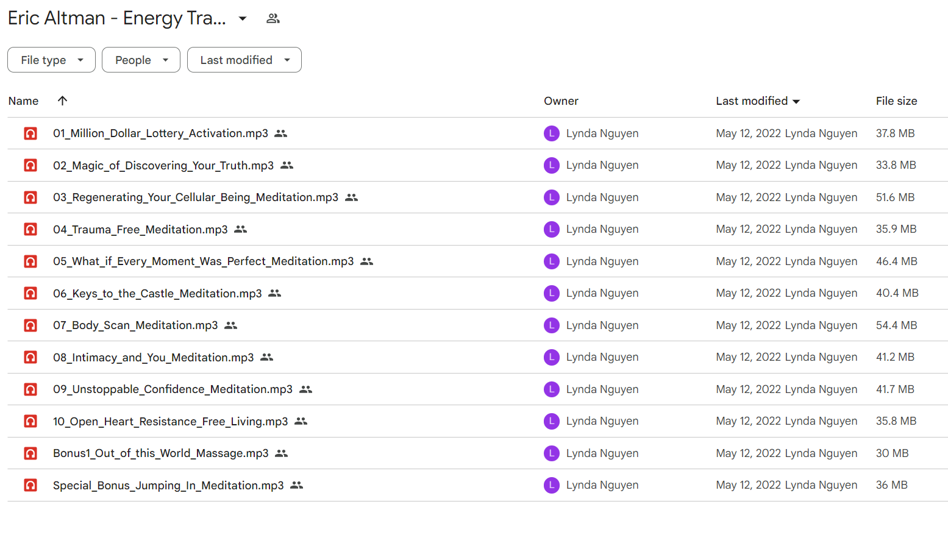This screenshot has width=948, height=560.
Task: Click the 51.6 MB file size cell
Action: 895,197
